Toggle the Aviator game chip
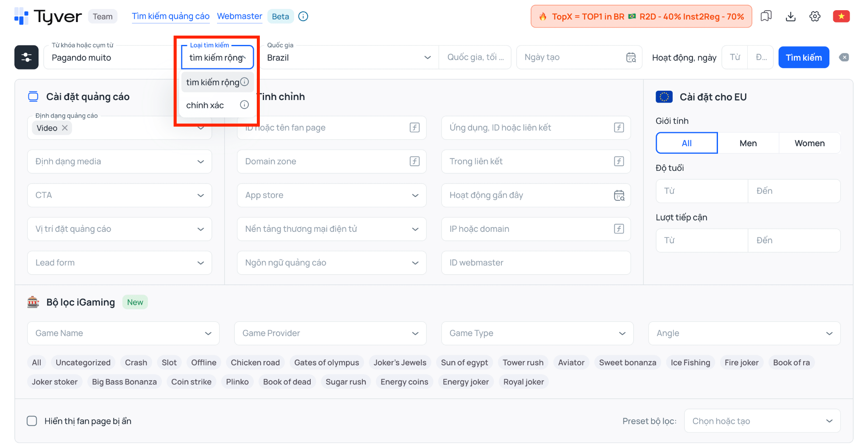This screenshot has width=868, height=445. point(571,362)
